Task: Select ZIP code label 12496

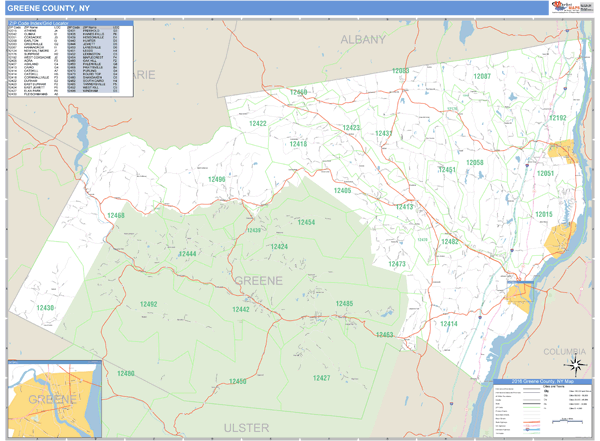Action: click(x=217, y=179)
